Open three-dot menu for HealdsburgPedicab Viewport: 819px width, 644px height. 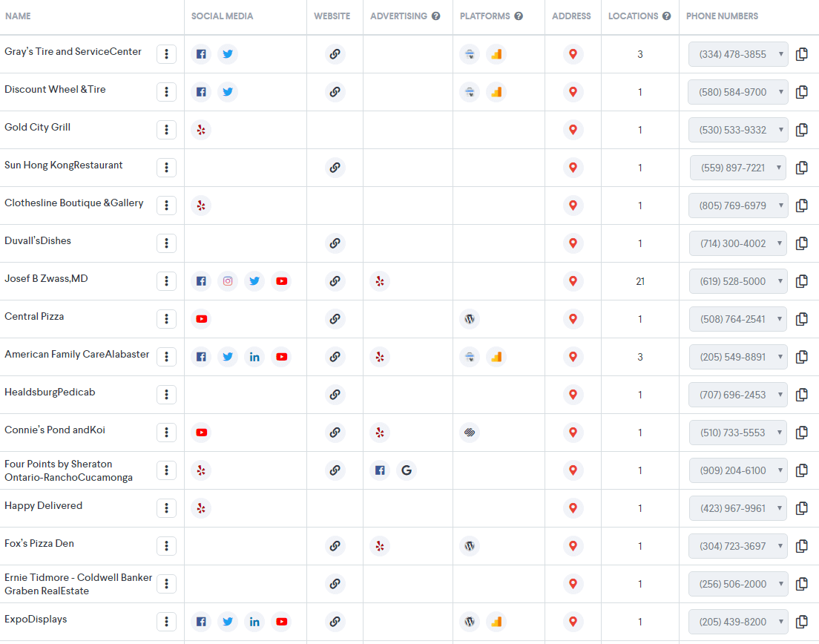pyautogui.click(x=167, y=395)
